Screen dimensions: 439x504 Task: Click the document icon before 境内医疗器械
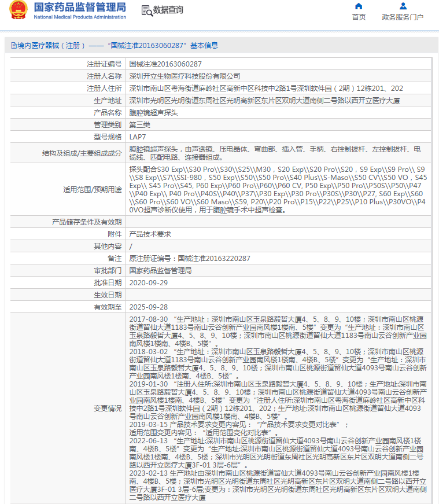click(x=14, y=46)
